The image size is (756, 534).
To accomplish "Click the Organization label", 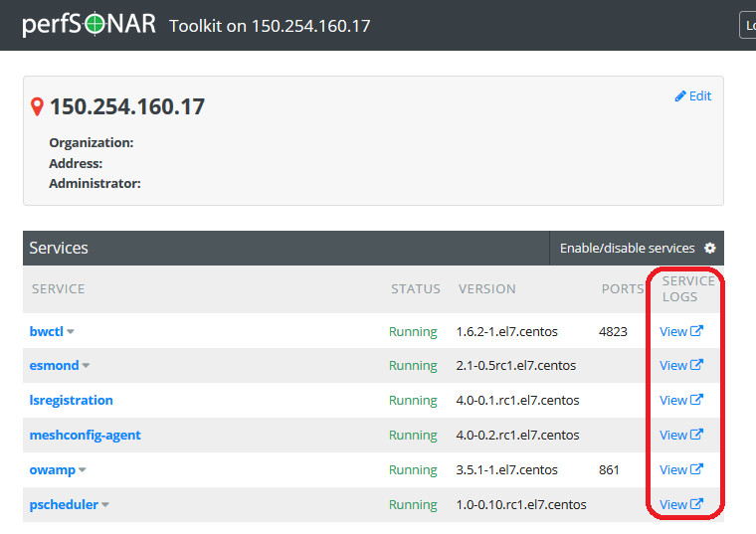I will tap(92, 142).
